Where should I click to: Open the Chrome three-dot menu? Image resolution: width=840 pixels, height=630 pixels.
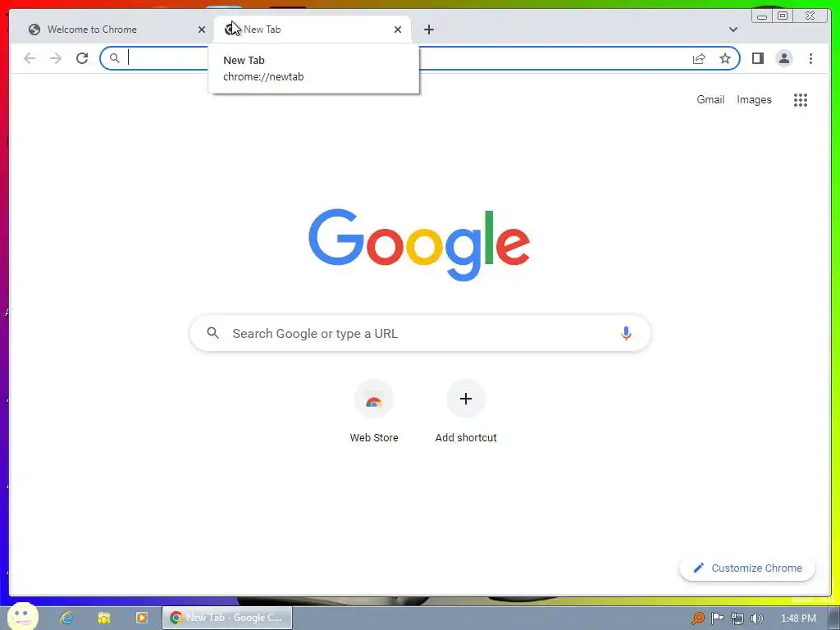pos(810,58)
